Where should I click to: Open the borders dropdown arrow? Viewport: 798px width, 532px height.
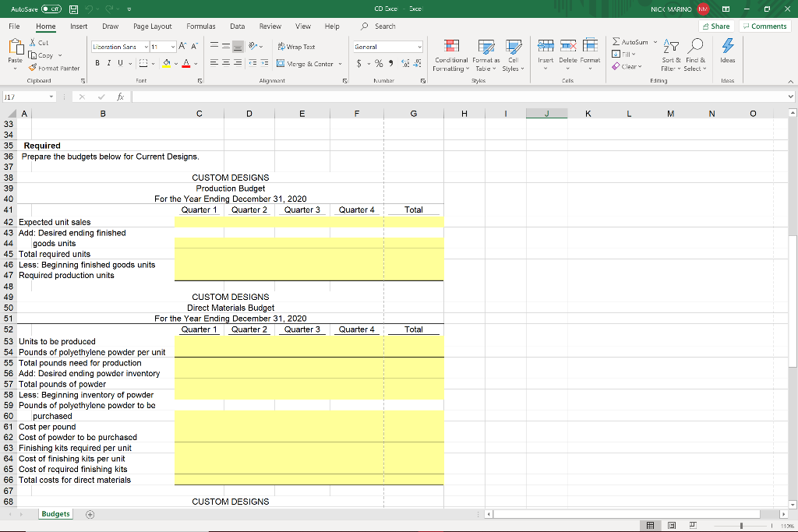154,64
